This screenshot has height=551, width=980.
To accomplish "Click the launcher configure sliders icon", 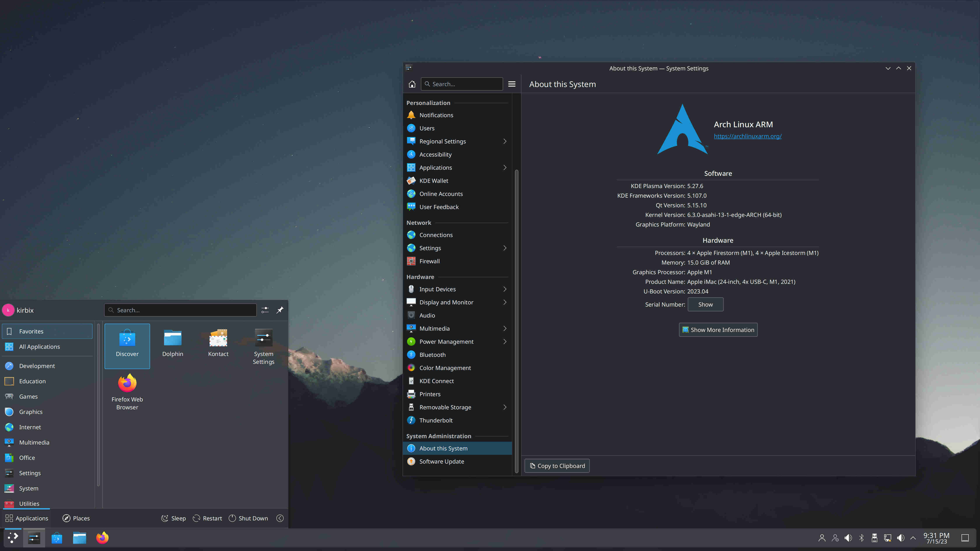I will 265,310.
